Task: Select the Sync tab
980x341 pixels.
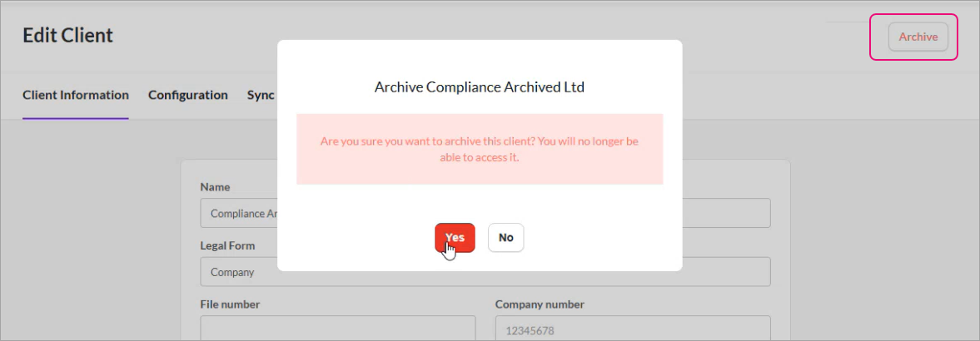Action: click(261, 95)
